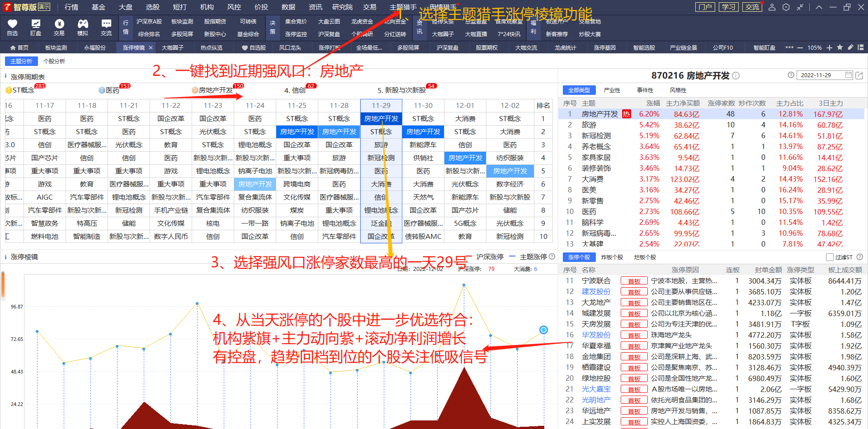Open the 主题猎手 menu
868x429 pixels.
point(403,7)
